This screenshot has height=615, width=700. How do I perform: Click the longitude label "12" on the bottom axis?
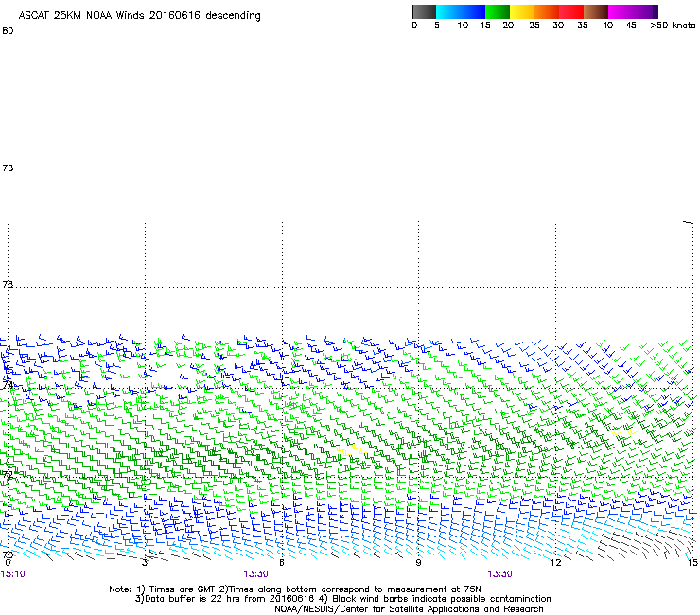(x=555, y=563)
